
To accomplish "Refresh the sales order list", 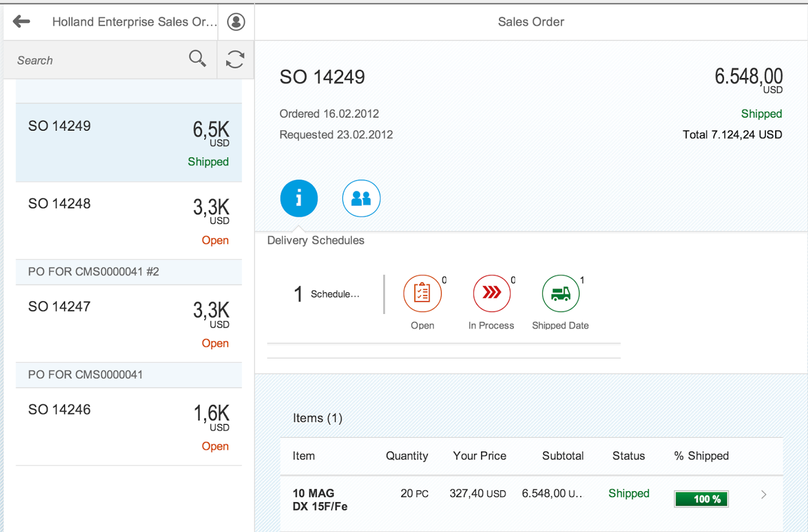I will click(235, 59).
